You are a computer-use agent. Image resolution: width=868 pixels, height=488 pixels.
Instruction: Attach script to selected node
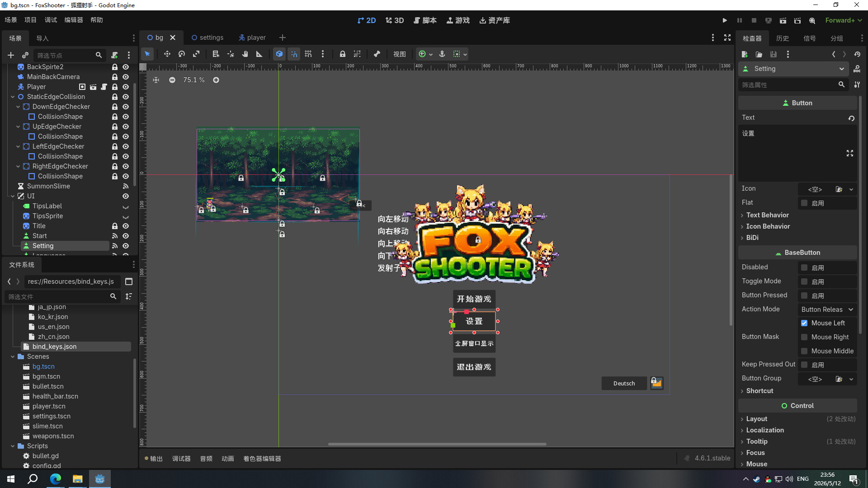114,55
